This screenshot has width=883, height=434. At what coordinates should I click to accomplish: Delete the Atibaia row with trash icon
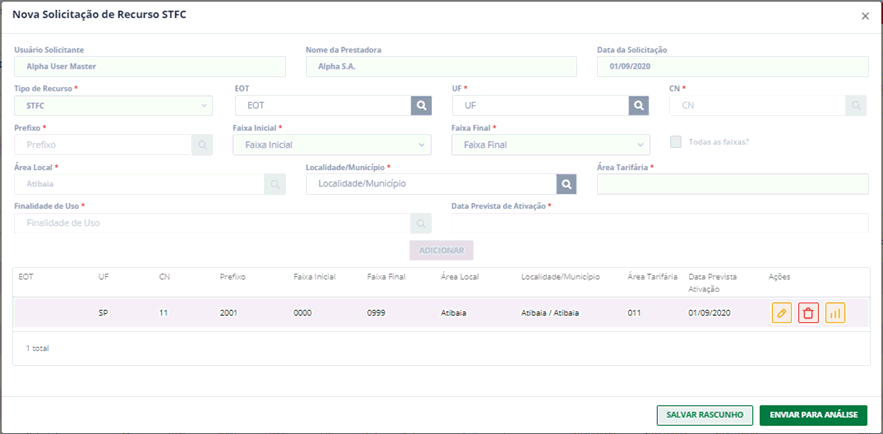click(x=808, y=313)
